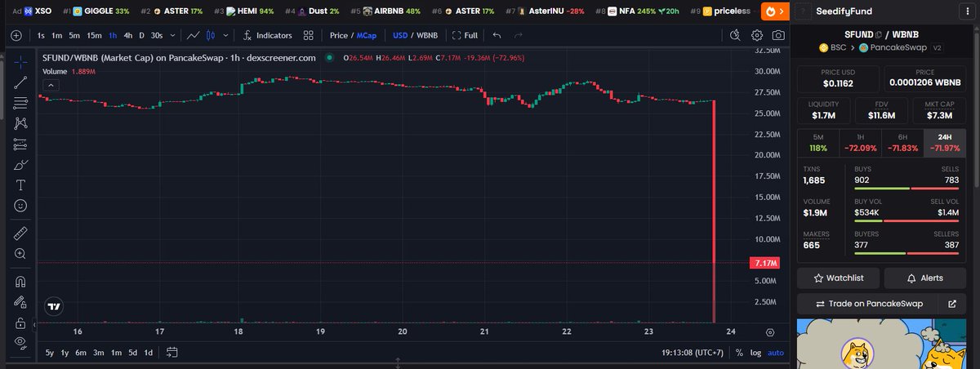Toggle stay in drawing mode
Viewport: 980px width, 369px height.
point(20,302)
